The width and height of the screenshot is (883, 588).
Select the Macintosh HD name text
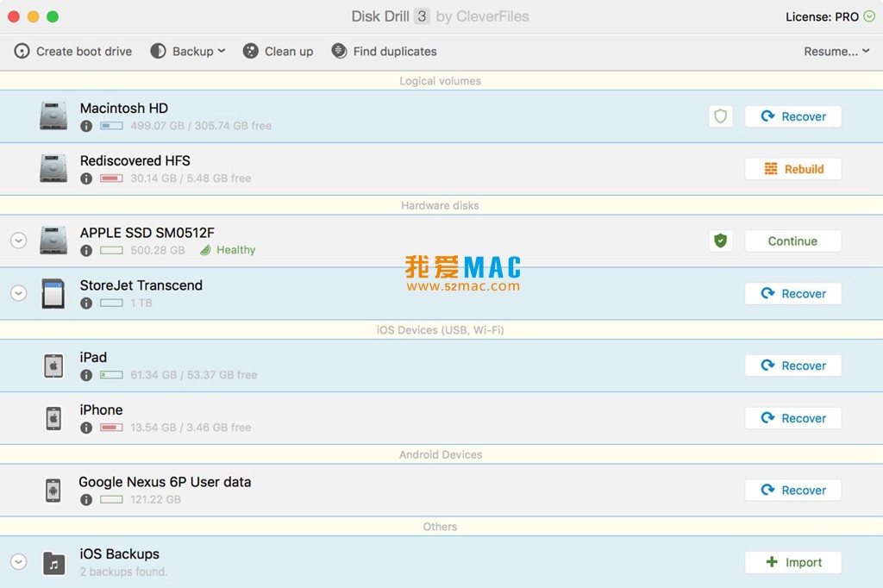(x=124, y=108)
